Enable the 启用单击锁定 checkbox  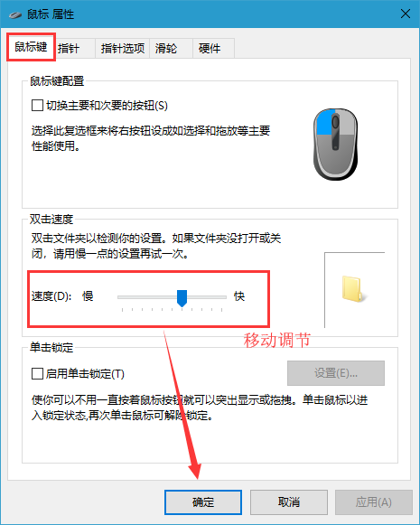[37, 373]
